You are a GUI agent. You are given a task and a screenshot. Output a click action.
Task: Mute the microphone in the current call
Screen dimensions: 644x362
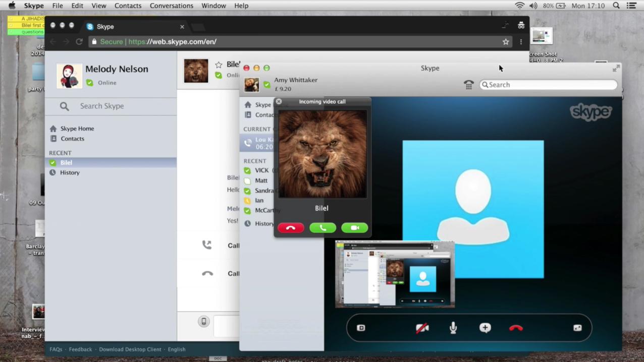453,328
